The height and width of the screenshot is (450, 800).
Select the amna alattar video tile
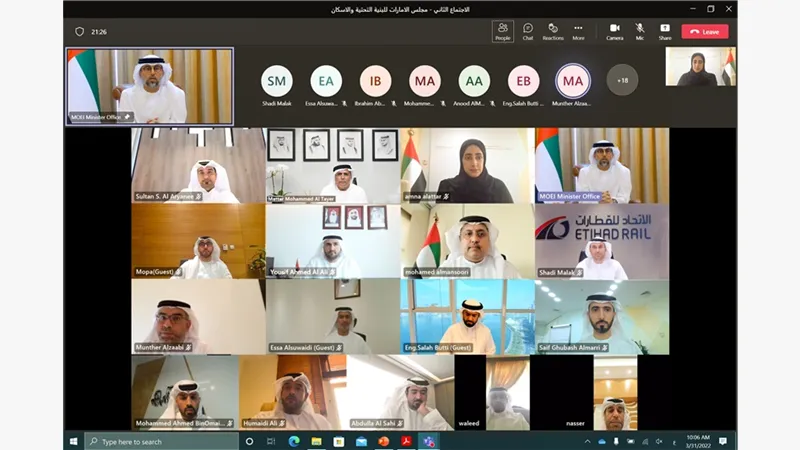point(467,165)
